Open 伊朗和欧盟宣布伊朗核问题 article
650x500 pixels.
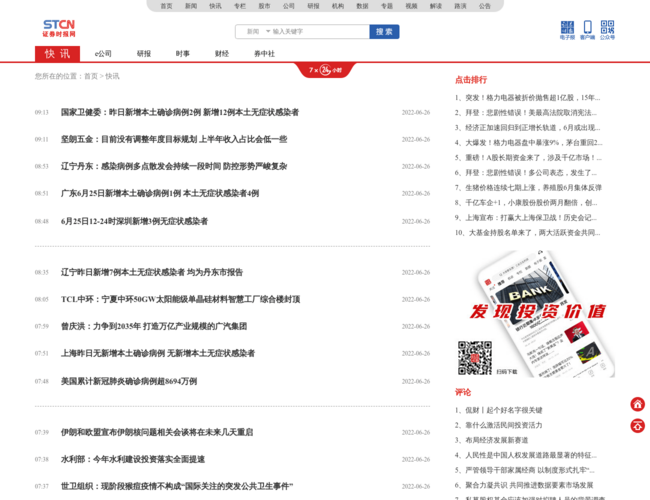pos(157,432)
